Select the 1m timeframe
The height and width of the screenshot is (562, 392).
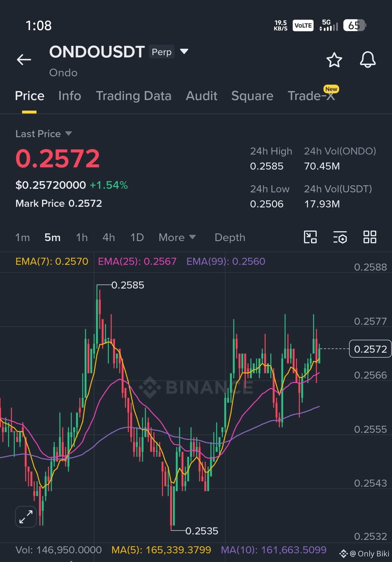22,238
